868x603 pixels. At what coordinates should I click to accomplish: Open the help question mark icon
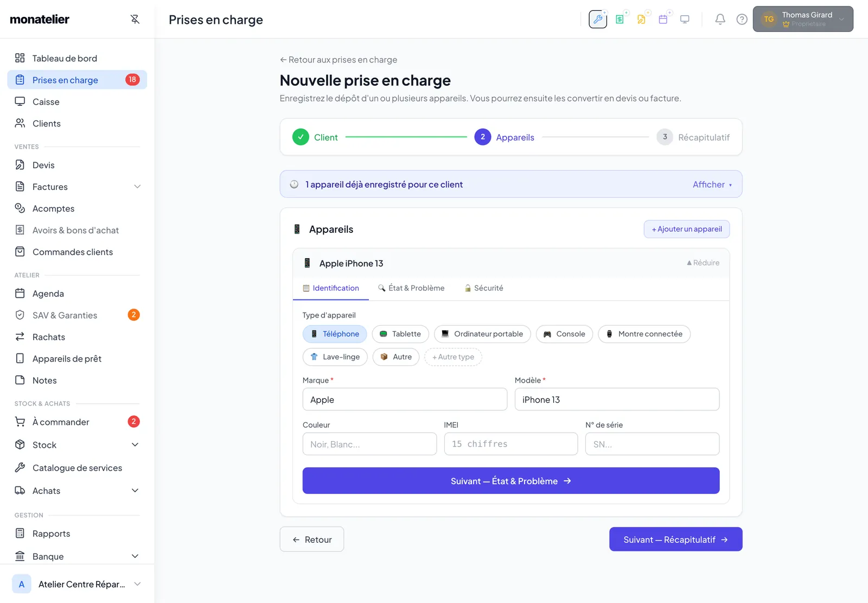(x=742, y=20)
